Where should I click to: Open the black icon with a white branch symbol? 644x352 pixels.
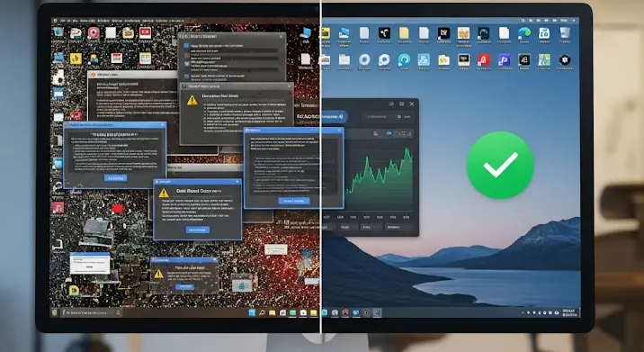384,33
